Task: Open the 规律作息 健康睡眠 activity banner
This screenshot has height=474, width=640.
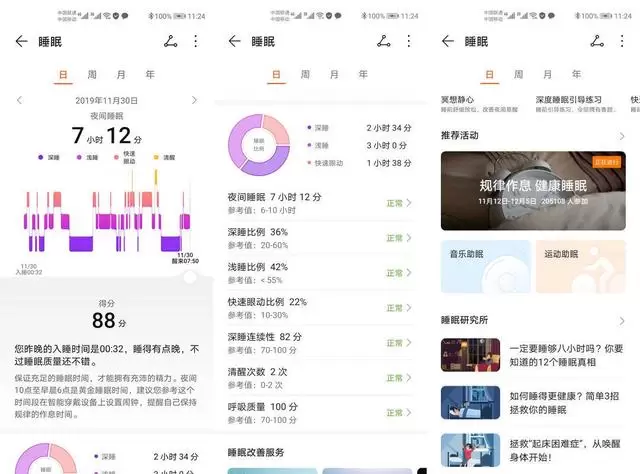Action: click(x=533, y=190)
